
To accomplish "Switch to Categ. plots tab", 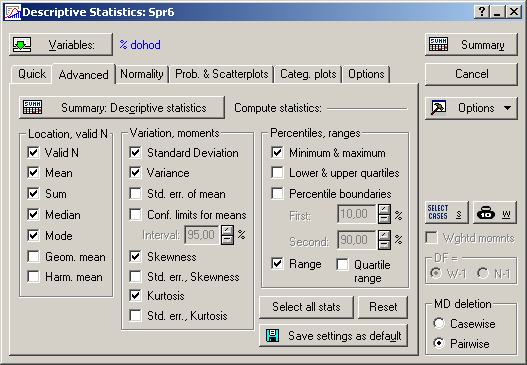I will 308,74.
